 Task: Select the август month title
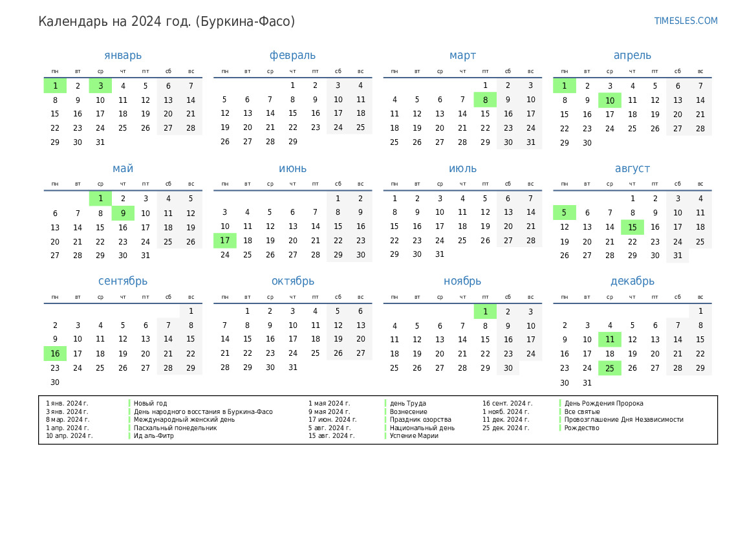(x=632, y=168)
